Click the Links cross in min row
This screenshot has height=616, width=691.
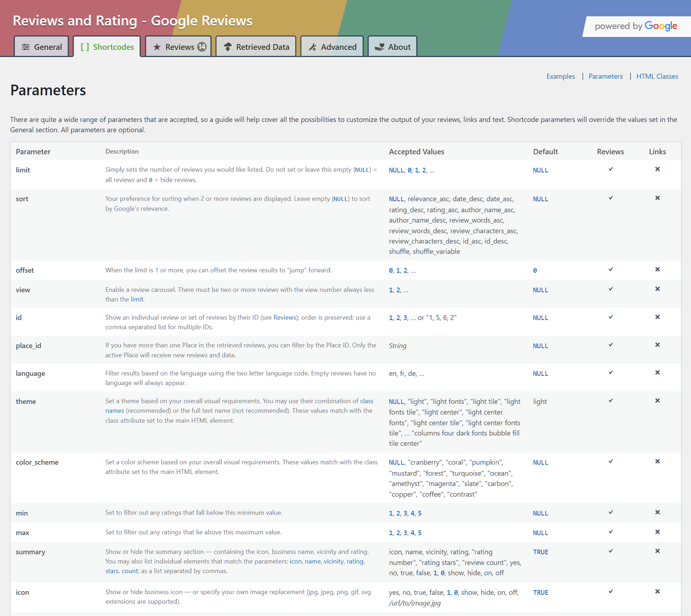tap(658, 513)
